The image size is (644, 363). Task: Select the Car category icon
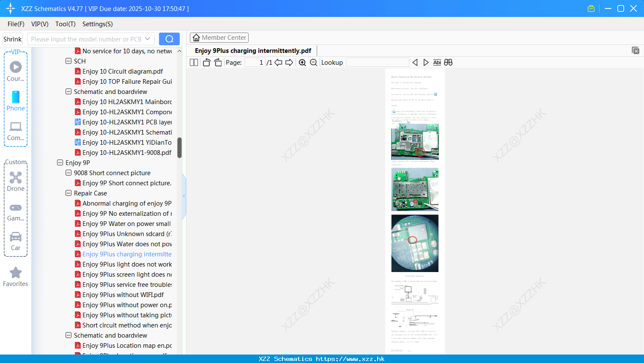[x=16, y=241]
